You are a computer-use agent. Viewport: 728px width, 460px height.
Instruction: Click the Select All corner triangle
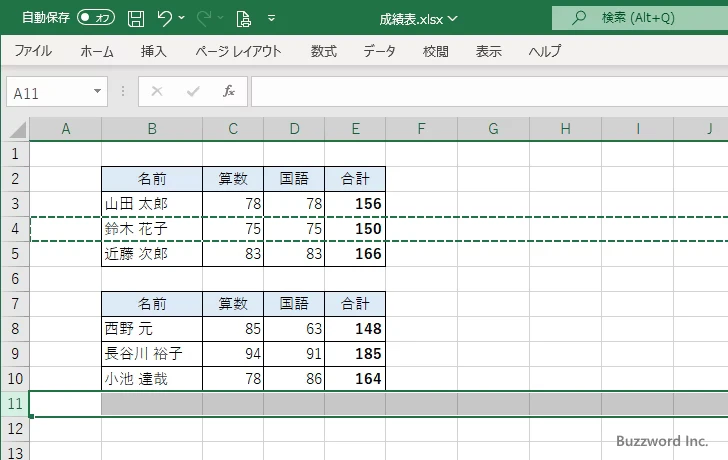pyautogui.click(x=16, y=129)
